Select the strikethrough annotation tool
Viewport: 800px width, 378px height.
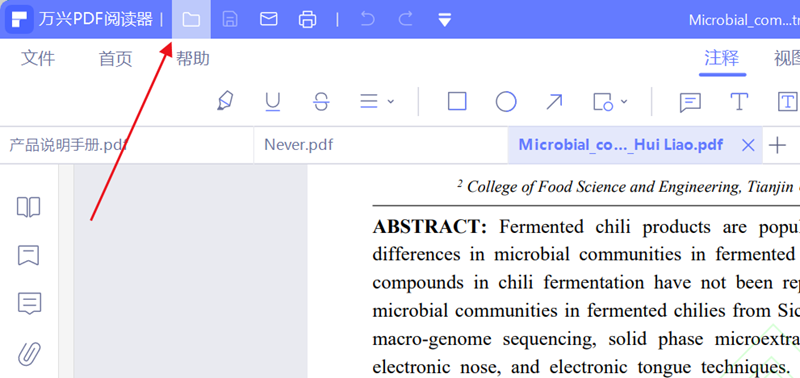point(321,102)
